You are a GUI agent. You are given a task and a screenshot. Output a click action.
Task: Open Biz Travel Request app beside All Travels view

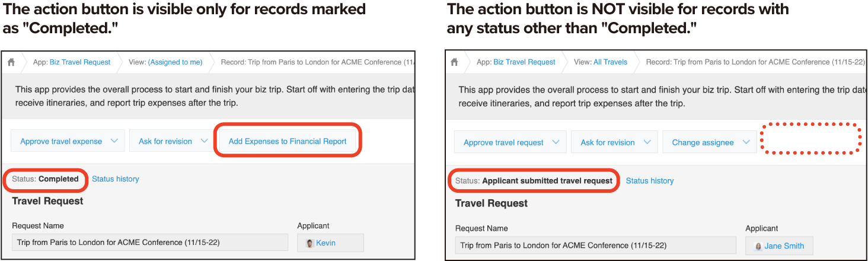(x=524, y=62)
